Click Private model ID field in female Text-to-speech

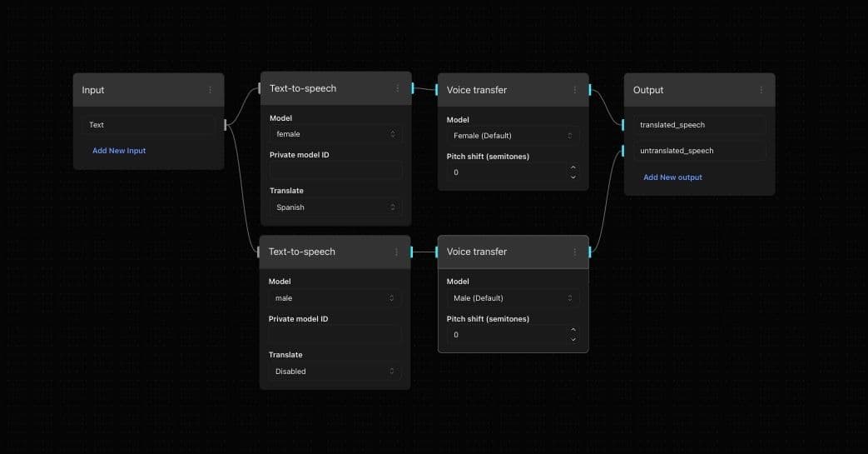[x=335, y=171]
